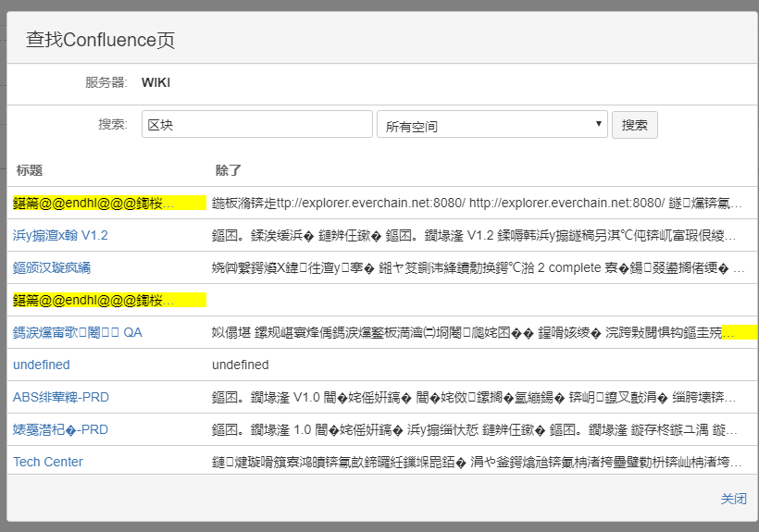The height and width of the screenshot is (532, 759).
Task: Close the dialog via 关闭 link
Action: click(x=733, y=498)
